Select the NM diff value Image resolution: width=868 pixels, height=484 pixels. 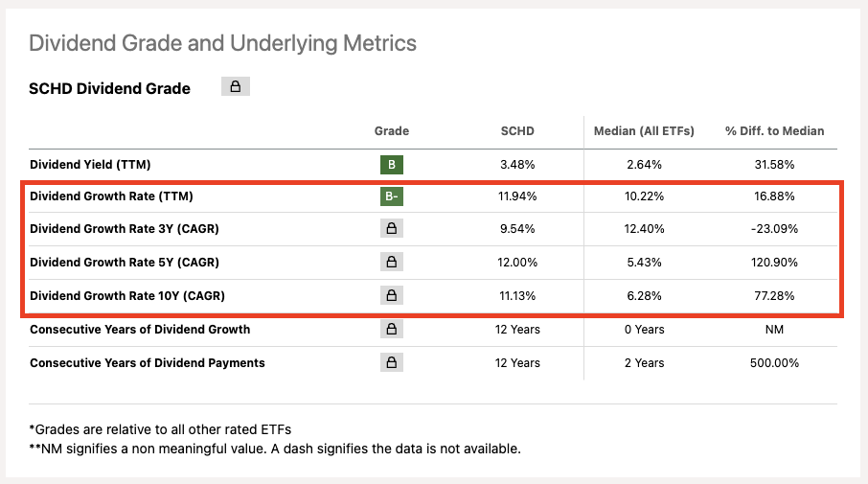click(774, 330)
